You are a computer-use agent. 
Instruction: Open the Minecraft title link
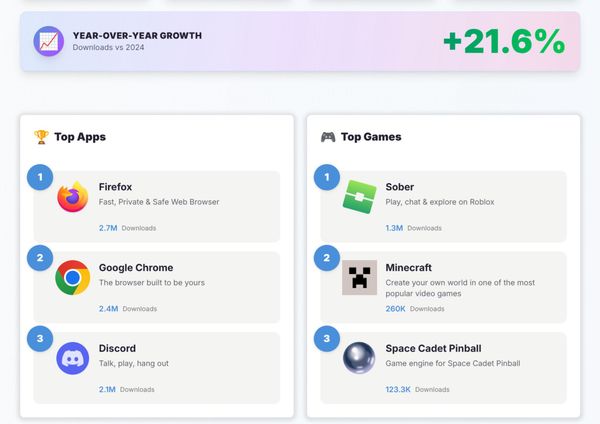click(408, 267)
